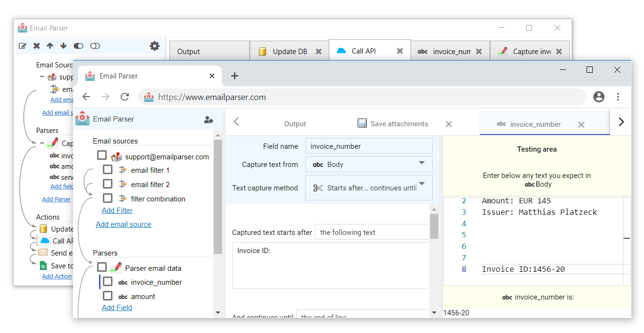
Task: Reload the browser page
Action: click(x=125, y=97)
